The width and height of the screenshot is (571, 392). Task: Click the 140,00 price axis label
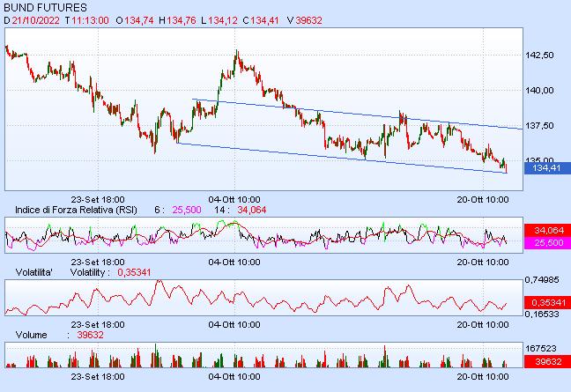(539, 91)
